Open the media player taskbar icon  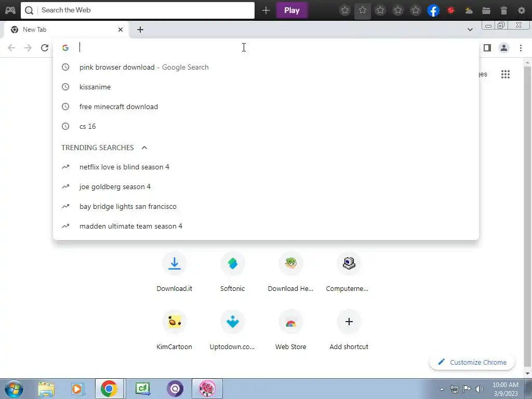[77, 389]
